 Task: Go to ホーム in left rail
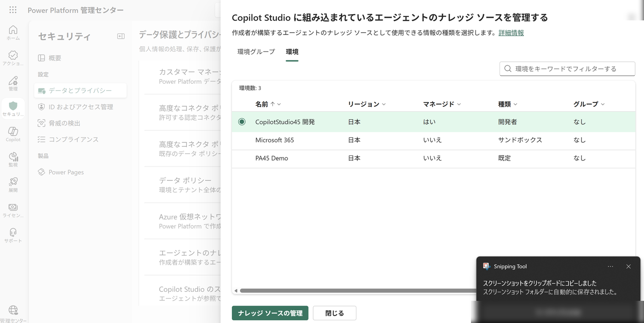pyautogui.click(x=13, y=33)
